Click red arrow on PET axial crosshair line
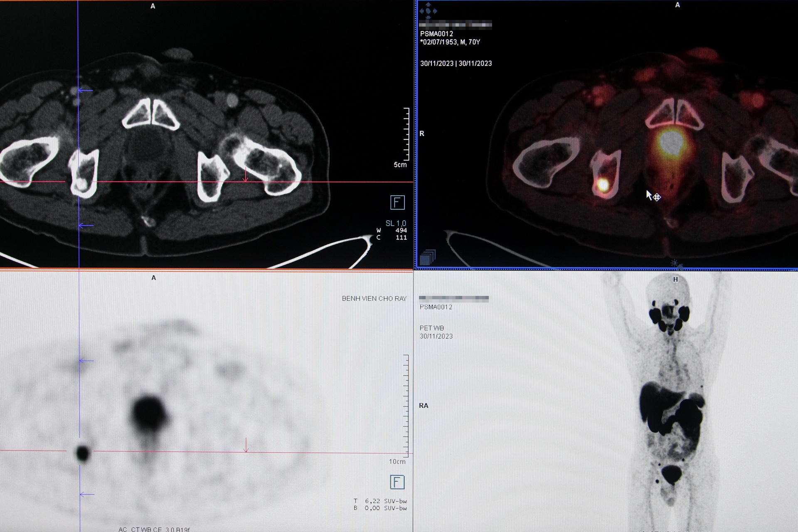 (246, 446)
